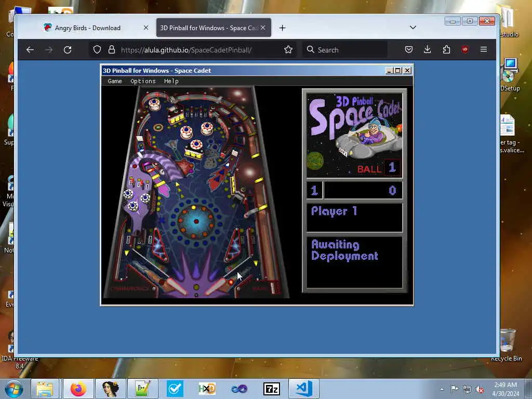Open the blue infinity-loop app on taskbar
The height and width of the screenshot is (399, 532).
(x=239, y=389)
